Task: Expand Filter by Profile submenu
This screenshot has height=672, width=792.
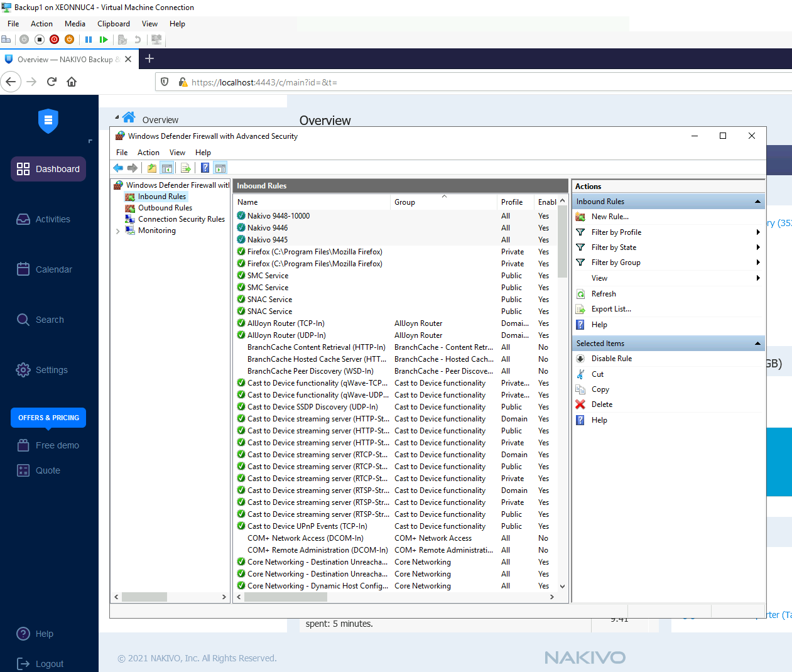Action: (x=758, y=232)
